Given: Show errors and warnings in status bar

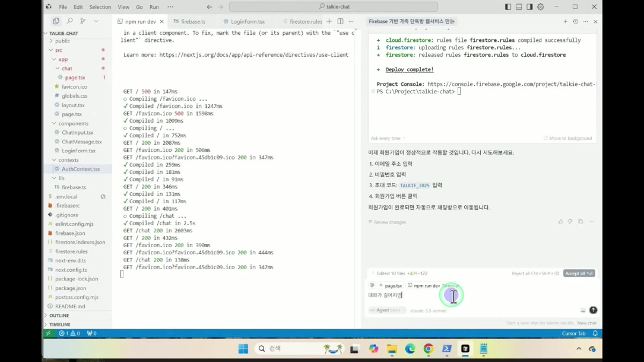Looking at the screenshot, I should click(x=70, y=334).
